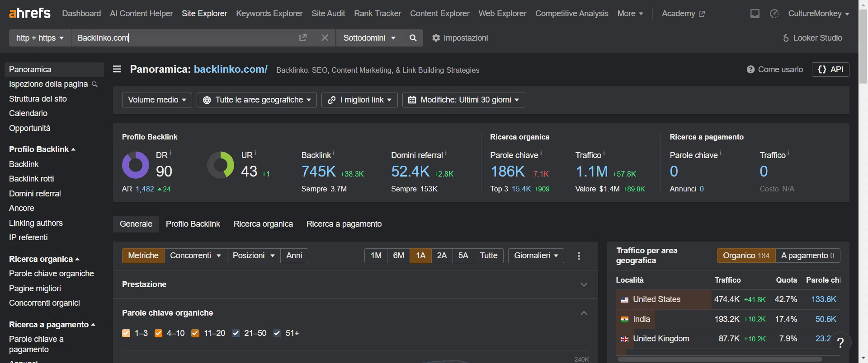Open the API button
This screenshot has width=868, height=363.
coord(830,70)
